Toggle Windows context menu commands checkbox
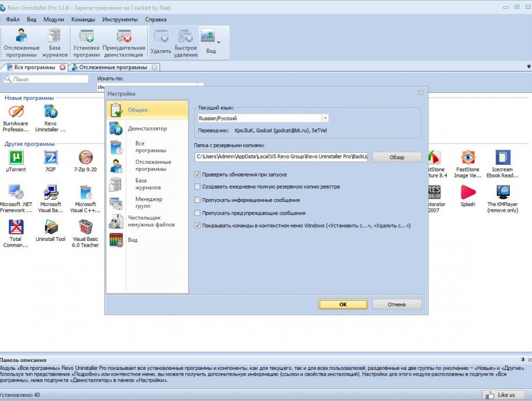532x401 pixels. tap(197, 226)
